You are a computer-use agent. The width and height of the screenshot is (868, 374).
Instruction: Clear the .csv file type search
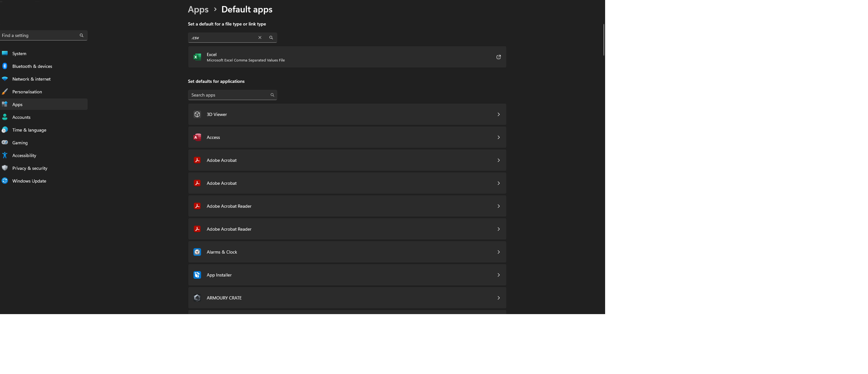[260, 37]
